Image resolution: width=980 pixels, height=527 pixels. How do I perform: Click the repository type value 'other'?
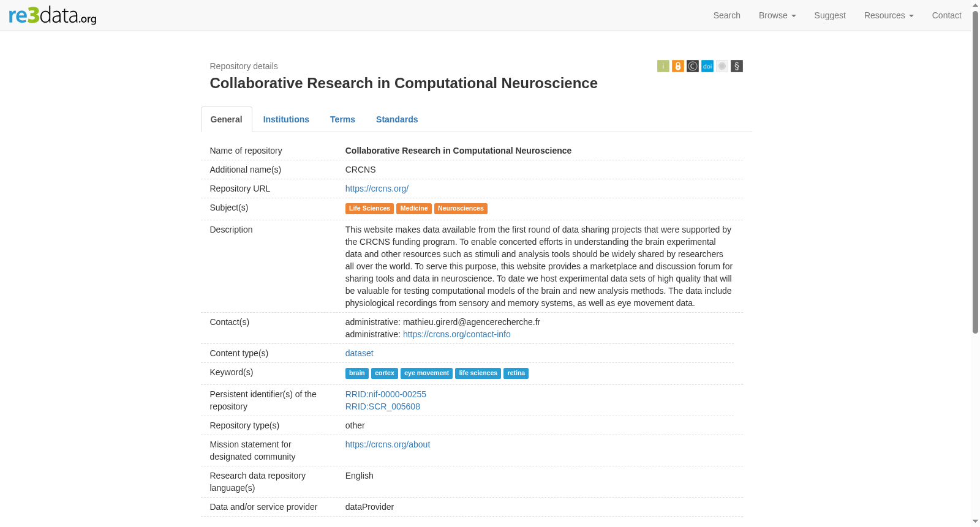pyautogui.click(x=355, y=425)
